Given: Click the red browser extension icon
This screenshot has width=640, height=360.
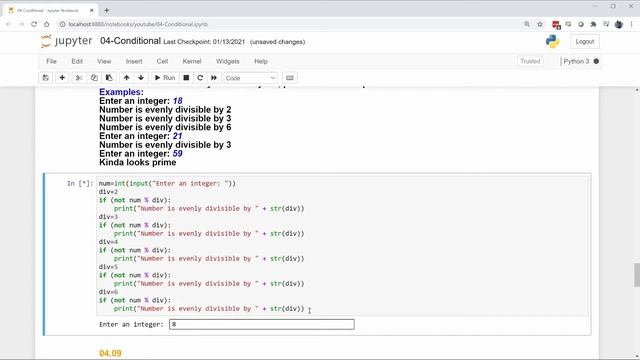Looking at the screenshot, I should pos(556,24).
